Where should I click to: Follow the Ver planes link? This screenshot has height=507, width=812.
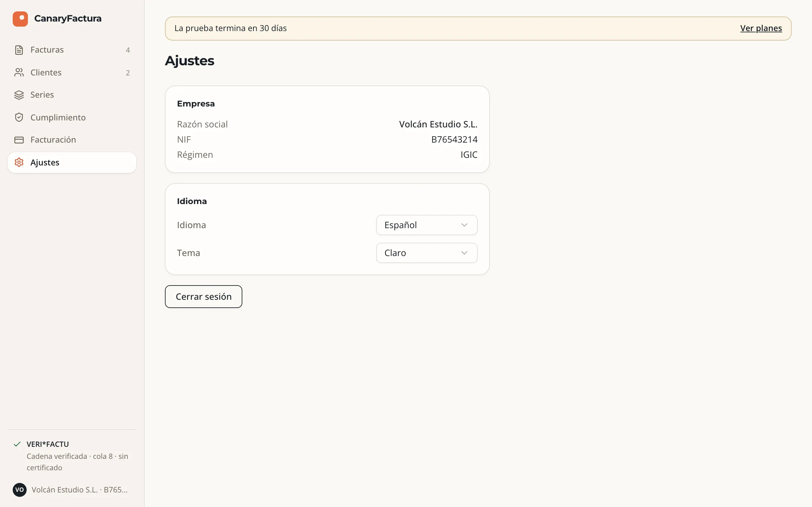pyautogui.click(x=761, y=28)
